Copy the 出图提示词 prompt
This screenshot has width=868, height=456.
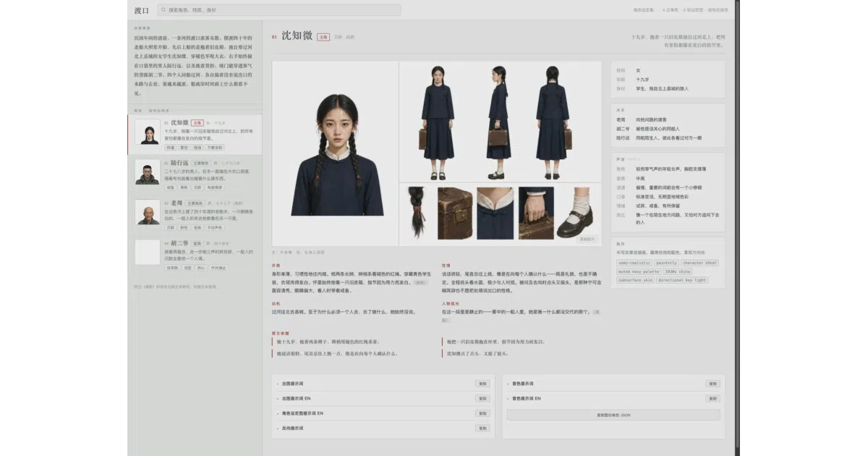click(482, 384)
